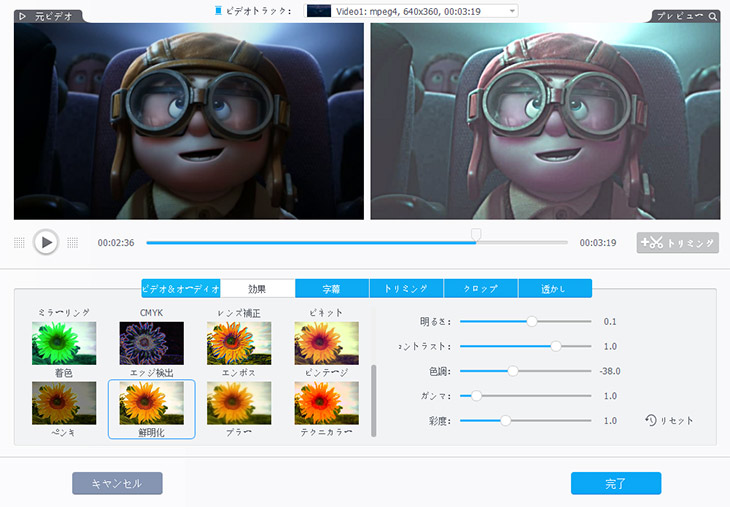The width and height of the screenshot is (730, 507).
Task: Select the エッジ検出 effect thumbnail
Action: click(151, 342)
